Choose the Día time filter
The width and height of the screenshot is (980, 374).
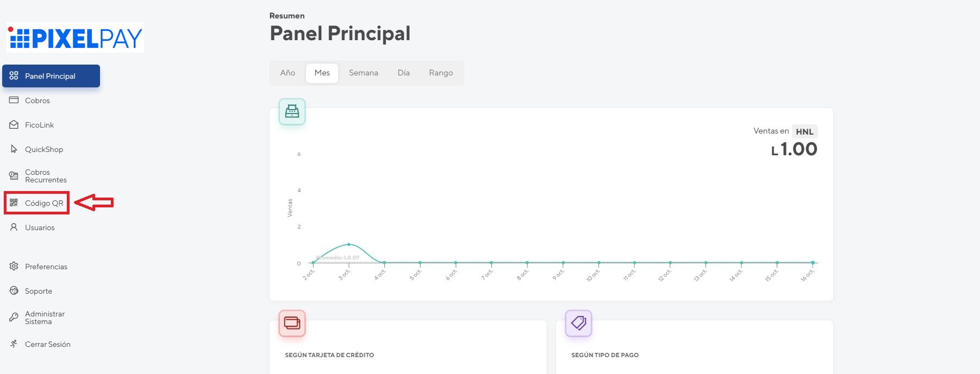(x=403, y=73)
